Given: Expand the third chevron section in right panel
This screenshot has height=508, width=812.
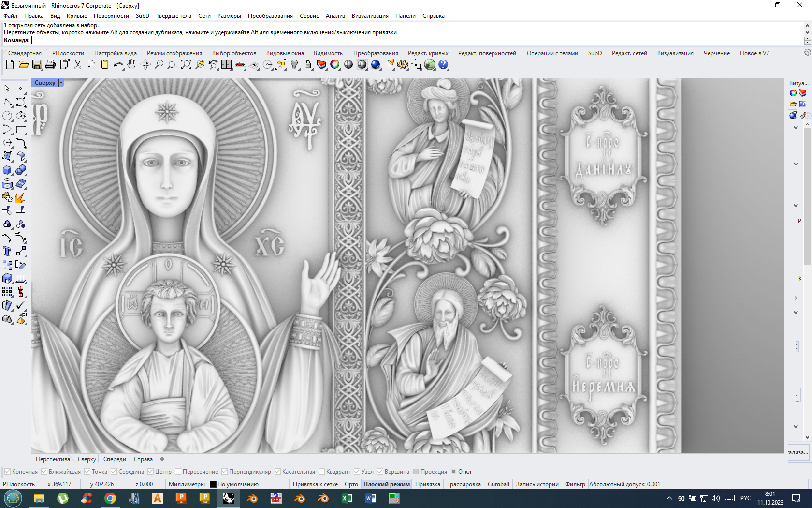Looking at the screenshot, I should (x=796, y=206).
